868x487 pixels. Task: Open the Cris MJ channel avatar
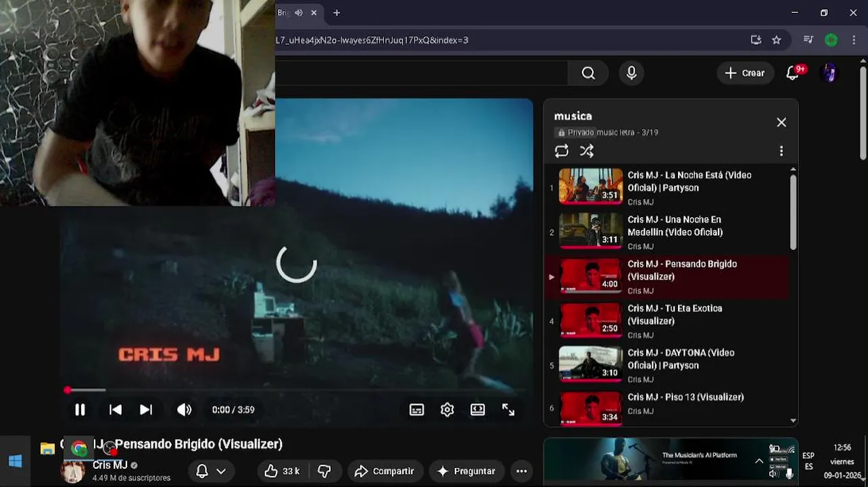click(x=72, y=471)
